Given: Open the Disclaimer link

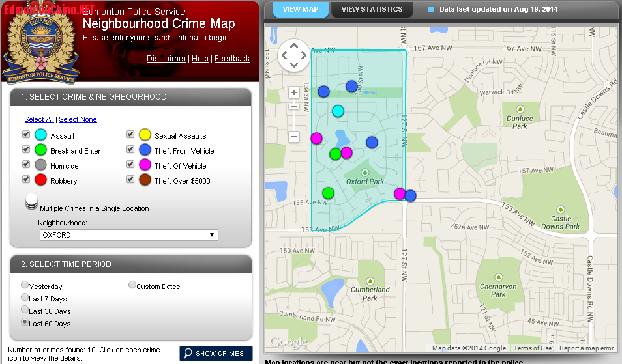Looking at the screenshot, I should [166, 59].
